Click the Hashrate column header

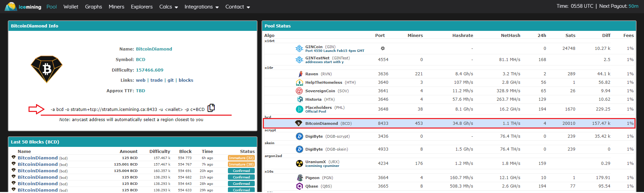[x=463, y=35]
